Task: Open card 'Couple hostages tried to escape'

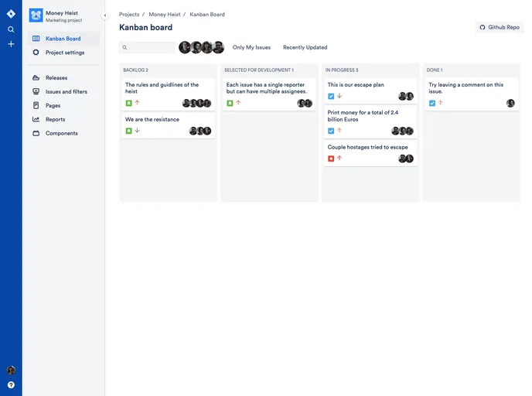Action: 370,153
